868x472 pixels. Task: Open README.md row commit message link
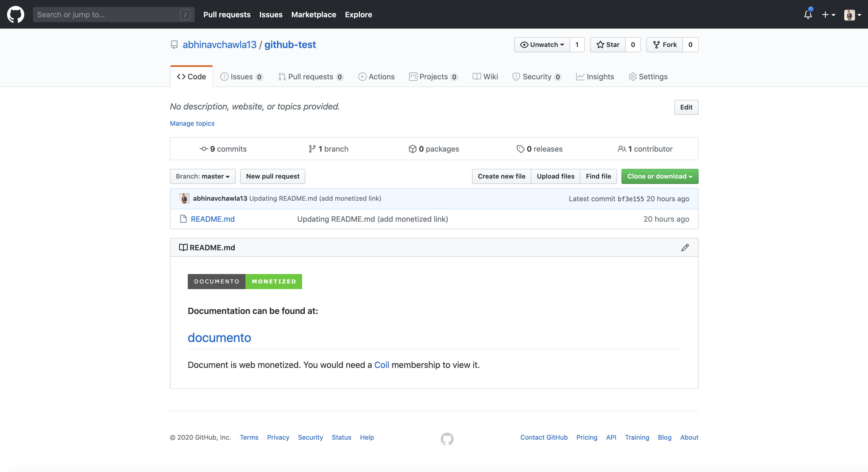(x=372, y=219)
